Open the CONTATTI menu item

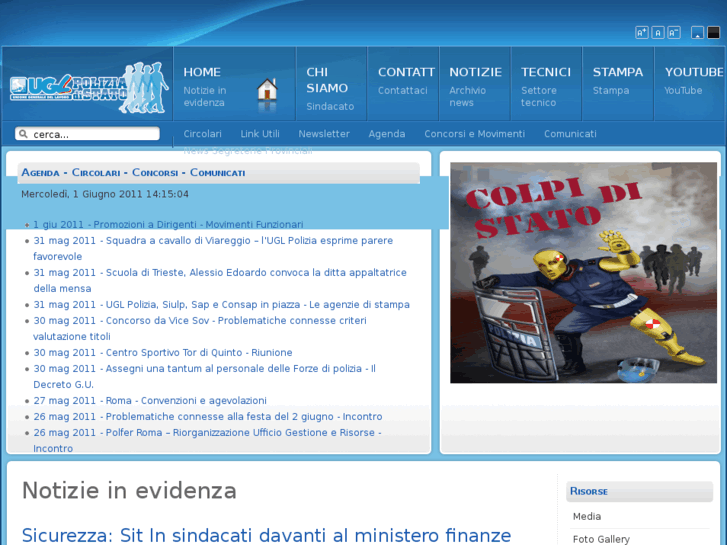tap(403, 83)
